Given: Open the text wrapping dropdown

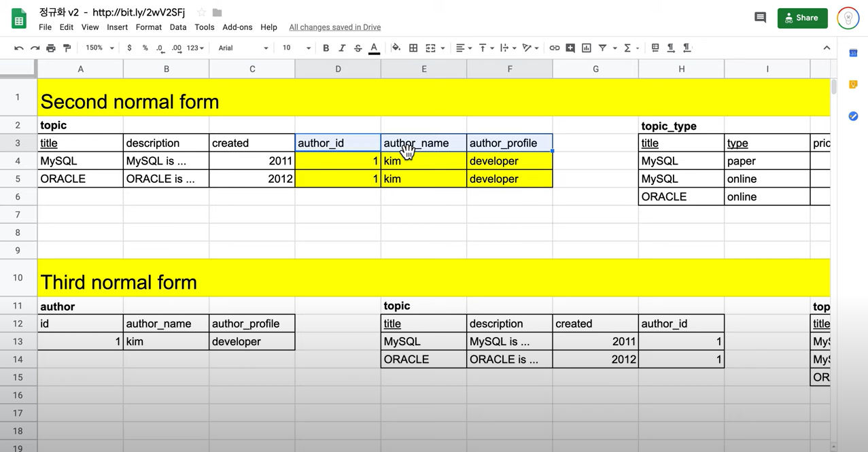Looking at the screenshot, I should (508, 48).
